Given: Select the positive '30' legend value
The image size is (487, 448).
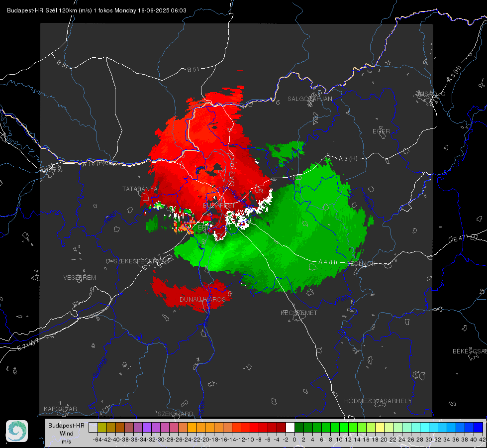Looking at the screenshot, I should (x=429, y=440).
